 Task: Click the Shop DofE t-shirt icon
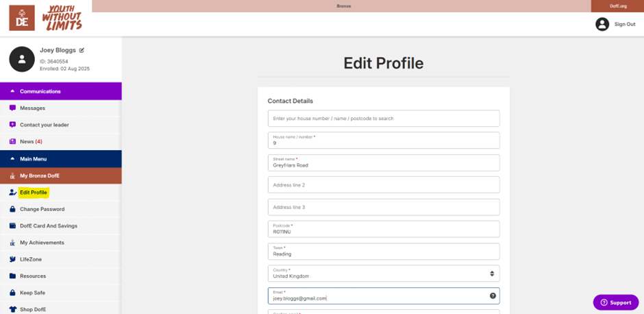click(x=12, y=309)
